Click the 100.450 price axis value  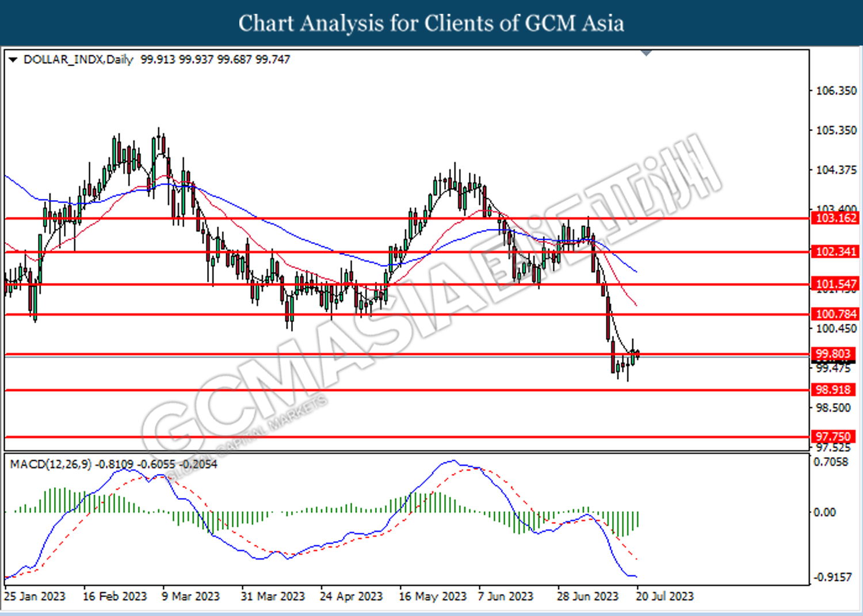(x=836, y=329)
